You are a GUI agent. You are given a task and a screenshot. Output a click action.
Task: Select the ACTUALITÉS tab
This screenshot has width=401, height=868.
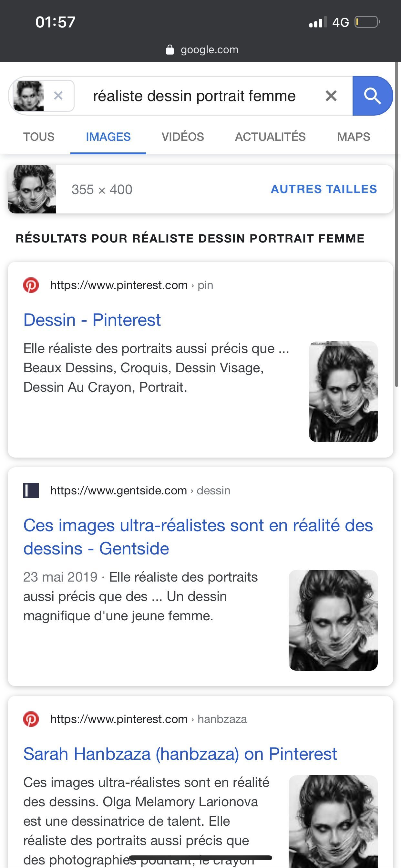click(x=270, y=137)
